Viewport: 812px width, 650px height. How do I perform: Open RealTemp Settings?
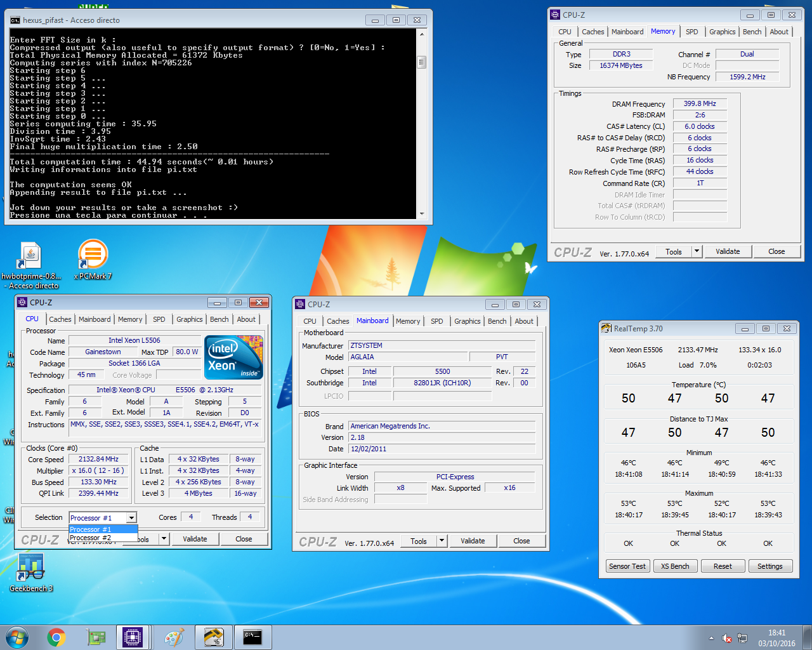click(x=770, y=566)
